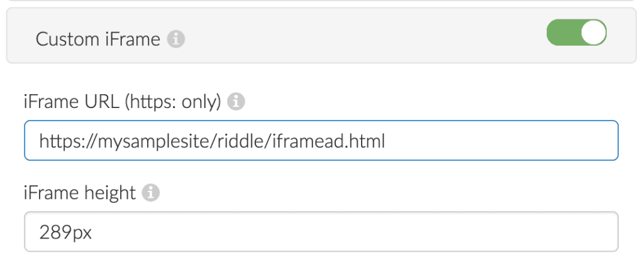644x270 pixels.
Task: Open the iFrame URL info tooltip icon
Action: [236, 102]
